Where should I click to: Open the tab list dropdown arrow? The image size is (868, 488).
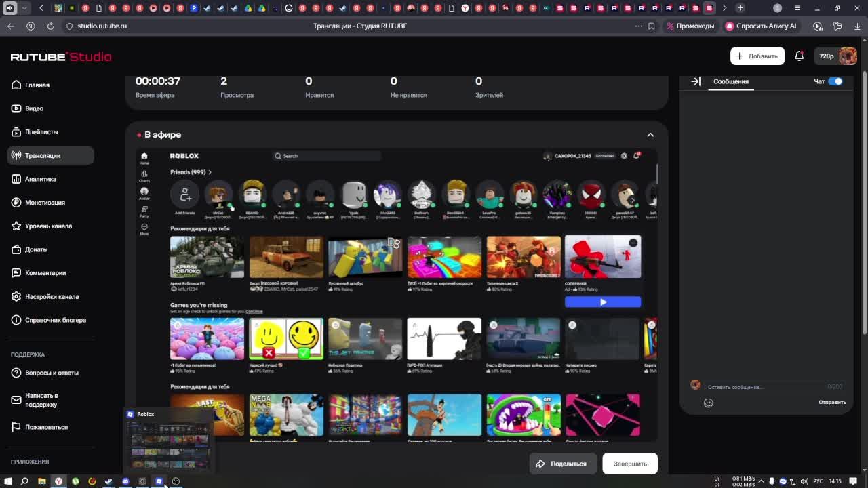25,8
